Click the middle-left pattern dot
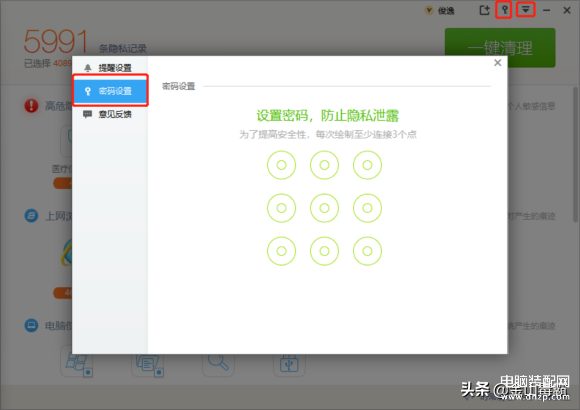The width and height of the screenshot is (580, 410). [281, 208]
